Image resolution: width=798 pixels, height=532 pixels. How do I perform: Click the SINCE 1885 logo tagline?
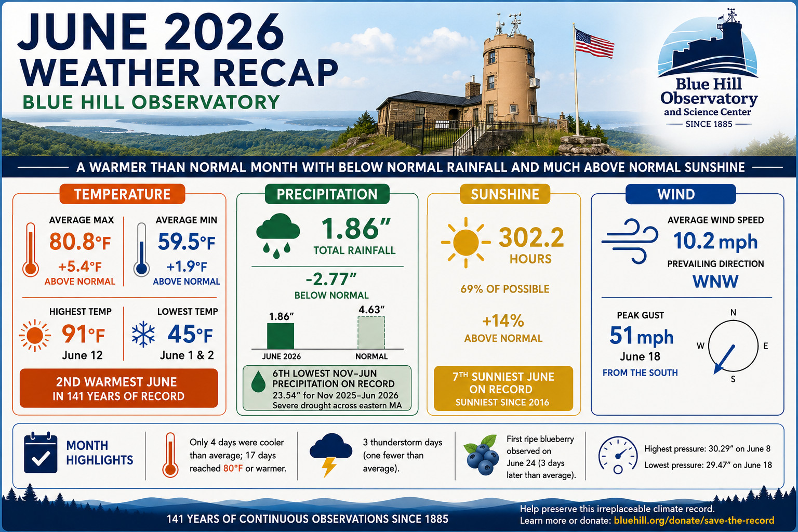[x=709, y=124]
